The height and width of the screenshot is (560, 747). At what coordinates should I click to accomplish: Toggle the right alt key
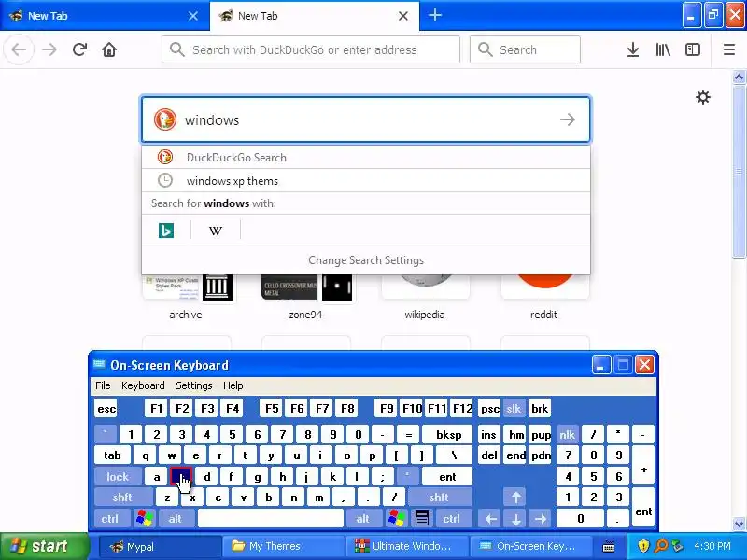(363, 519)
